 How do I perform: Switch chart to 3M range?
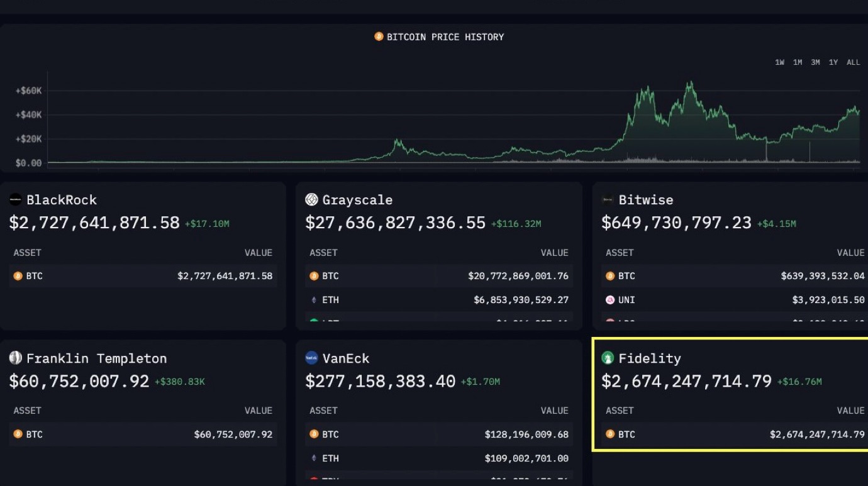tap(815, 62)
